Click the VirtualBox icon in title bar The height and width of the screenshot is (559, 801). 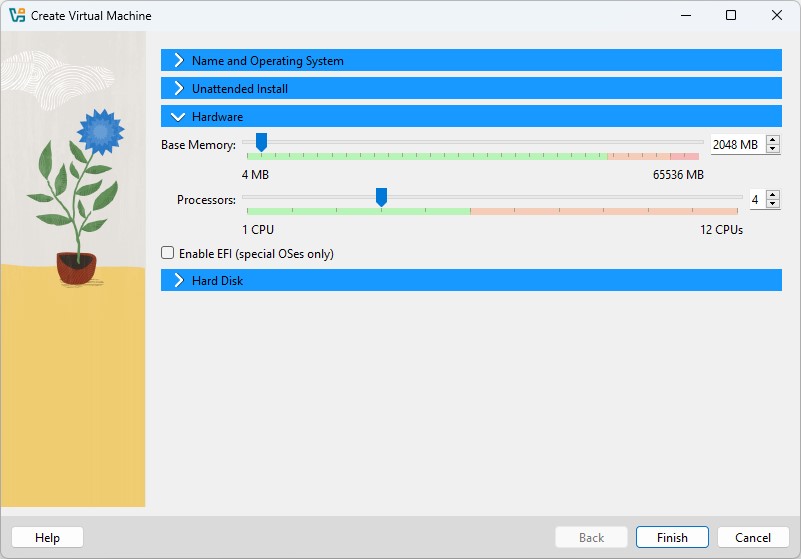click(x=17, y=15)
